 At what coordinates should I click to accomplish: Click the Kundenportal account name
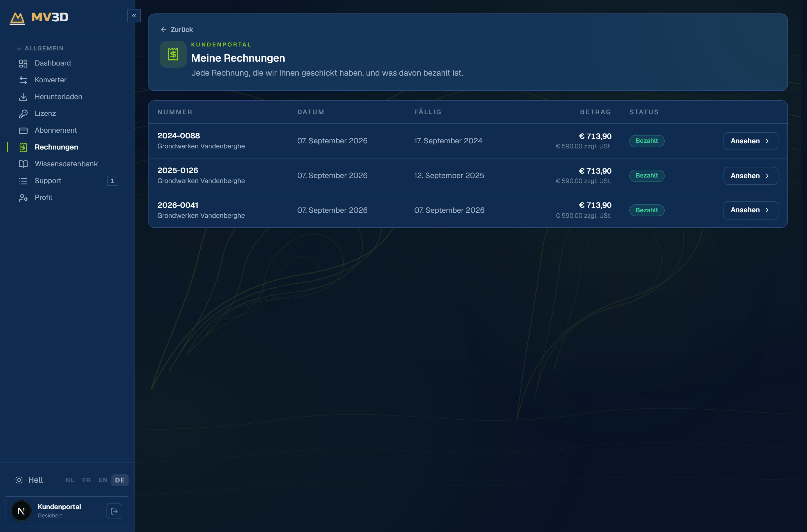59,507
